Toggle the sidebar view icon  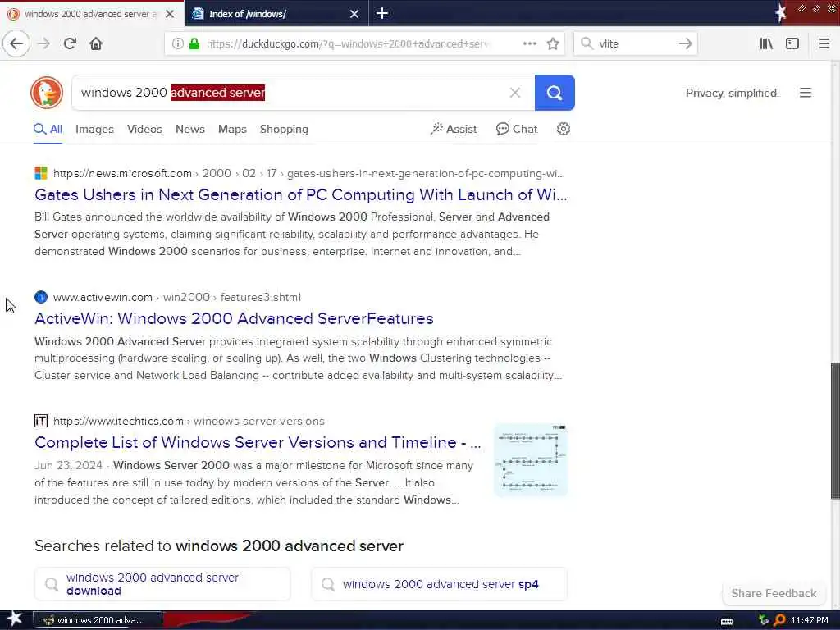(792, 43)
